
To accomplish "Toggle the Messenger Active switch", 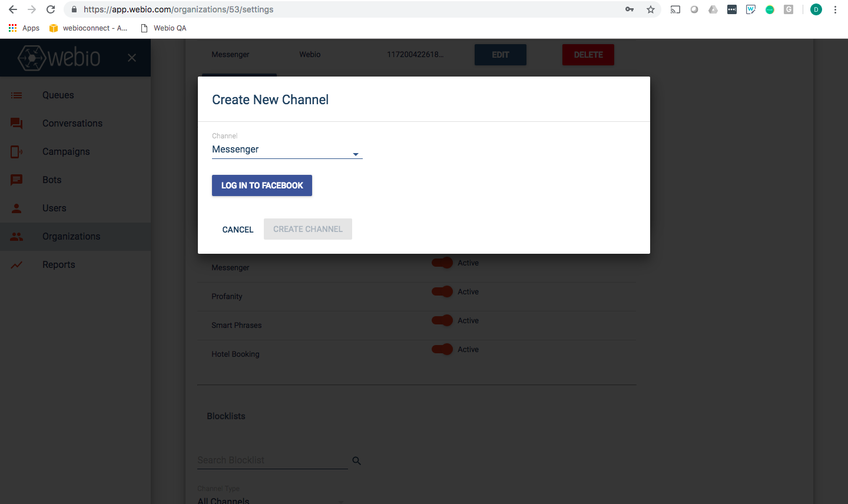I will pos(442,263).
